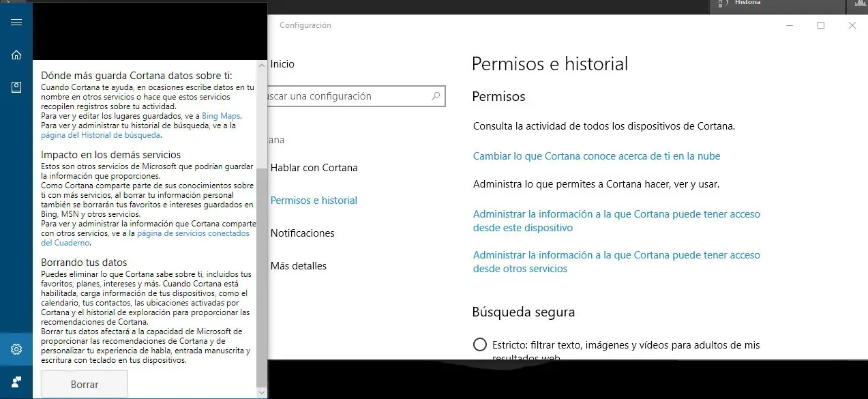
Task: Go to Cortana home icon
Action: click(x=16, y=55)
